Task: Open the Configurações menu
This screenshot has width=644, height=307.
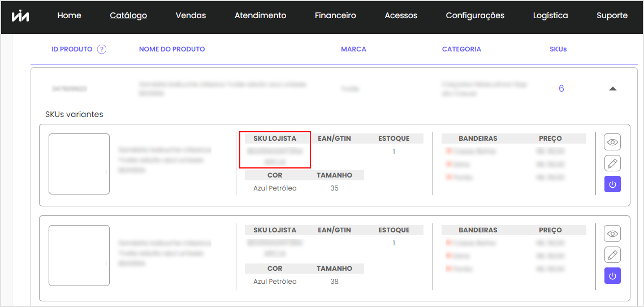Action: [475, 16]
